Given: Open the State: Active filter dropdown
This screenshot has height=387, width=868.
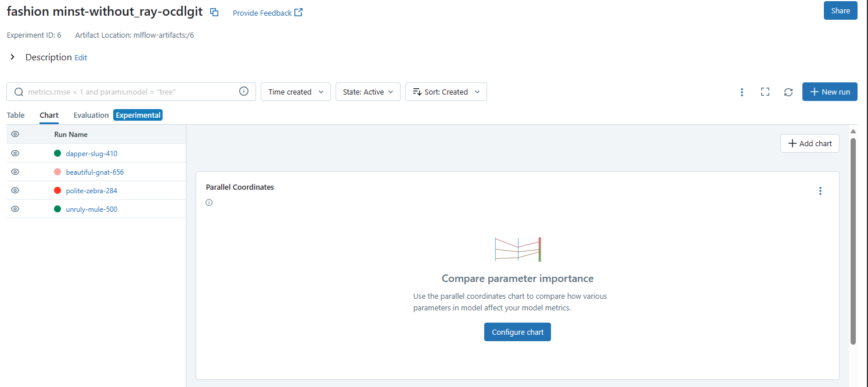Looking at the screenshot, I should tap(368, 92).
